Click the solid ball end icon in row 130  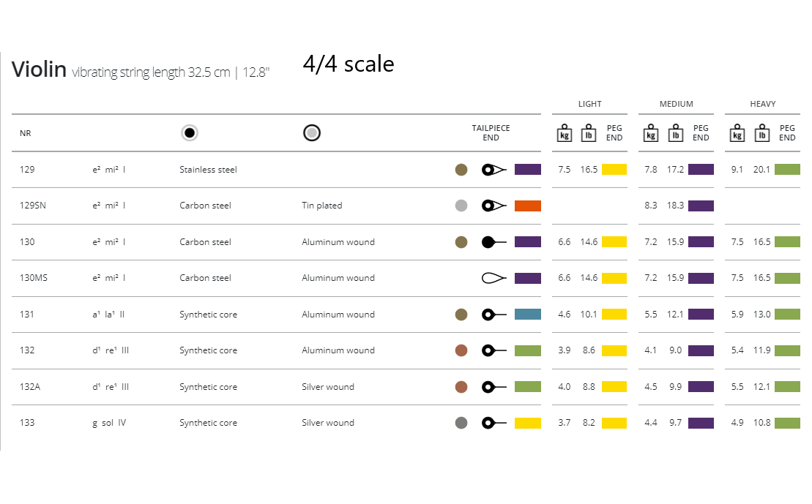[493, 242]
